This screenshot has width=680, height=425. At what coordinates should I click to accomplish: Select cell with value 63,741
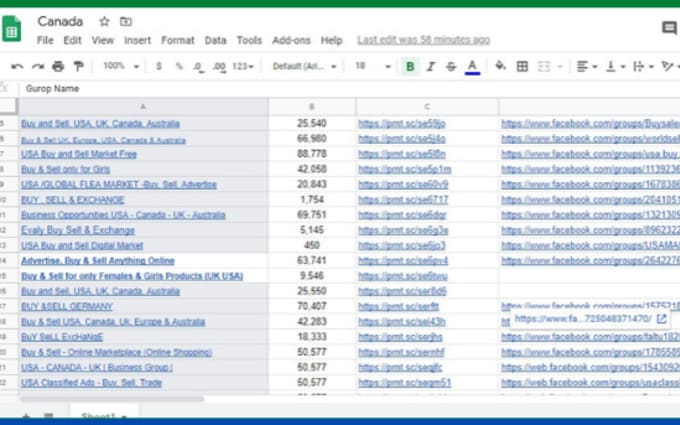[x=312, y=261]
